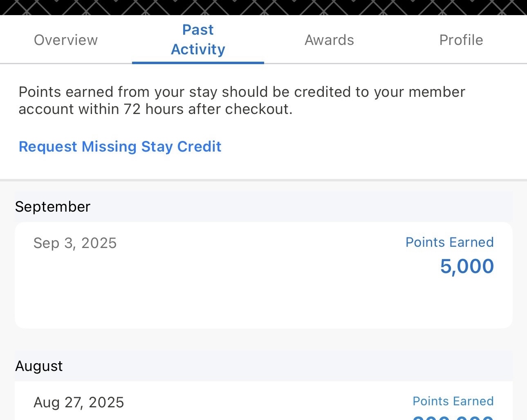This screenshot has height=420, width=527.
Task: Go to the Profile tab
Action: [x=461, y=40]
